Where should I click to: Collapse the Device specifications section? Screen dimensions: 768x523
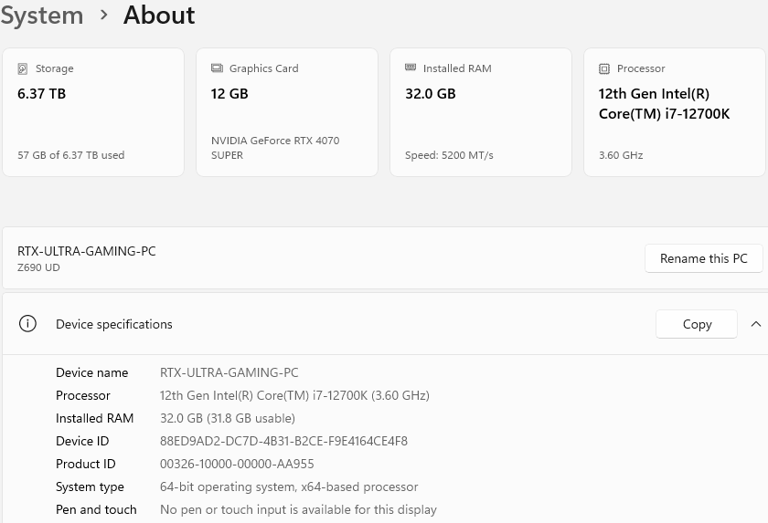pyautogui.click(x=755, y=324)
